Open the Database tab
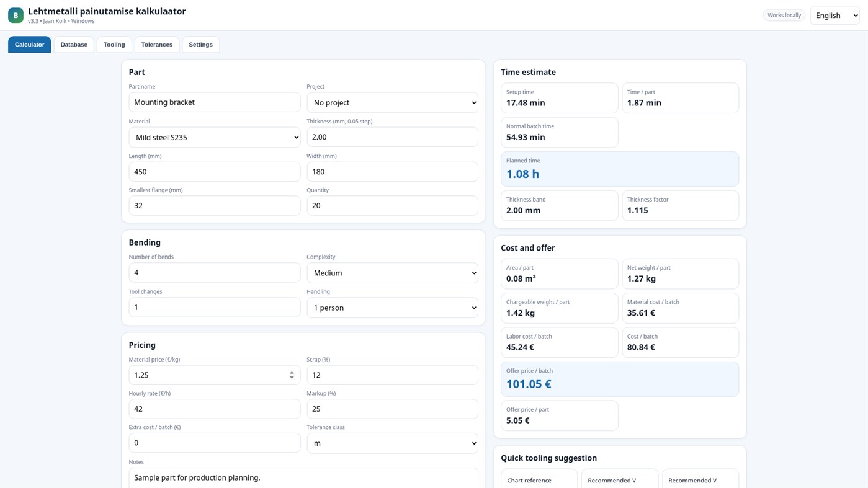This screenshot has width=868, height=488. 74,45
